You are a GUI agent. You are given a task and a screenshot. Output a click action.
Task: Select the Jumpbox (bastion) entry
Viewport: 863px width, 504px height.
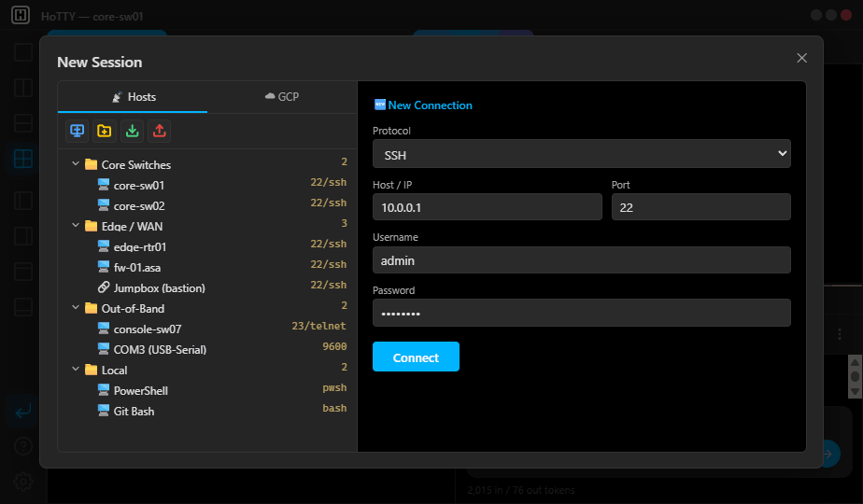(207, 287)
